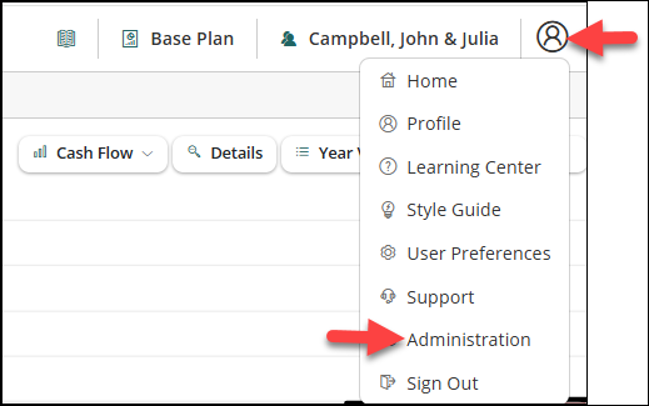Click the house icon next to Home
This screenshot has width=649, height=406.
coord(388,80)
